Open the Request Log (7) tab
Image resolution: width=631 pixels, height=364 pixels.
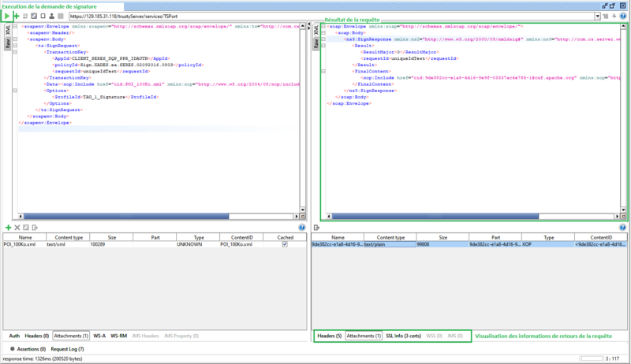coord(67,349)
